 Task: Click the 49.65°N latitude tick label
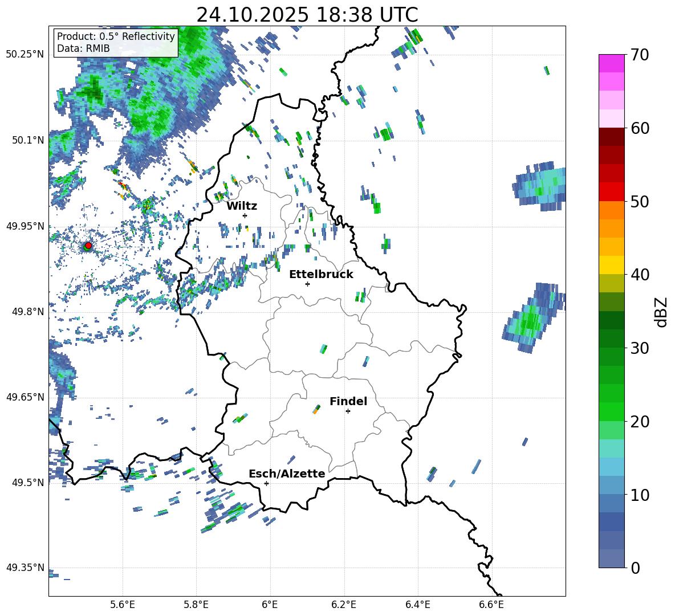[x=25, y=397]
